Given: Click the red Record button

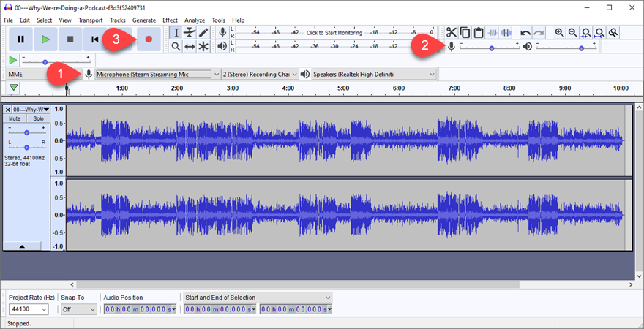Looking at the screenshot, I should tap(149, 39).
